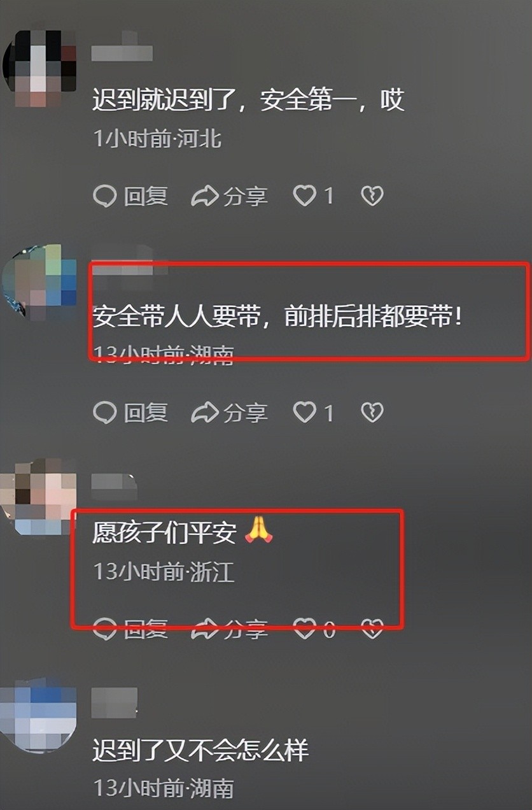Select the comment text 迟到了又不会怎么样

(x=200, y=751)
